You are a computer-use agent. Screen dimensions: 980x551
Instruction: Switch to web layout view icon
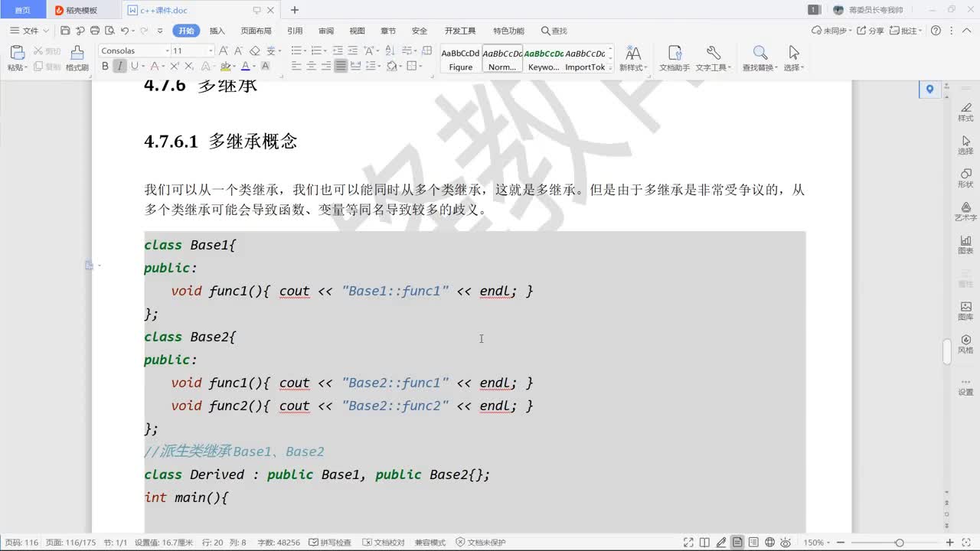[770, 543]
